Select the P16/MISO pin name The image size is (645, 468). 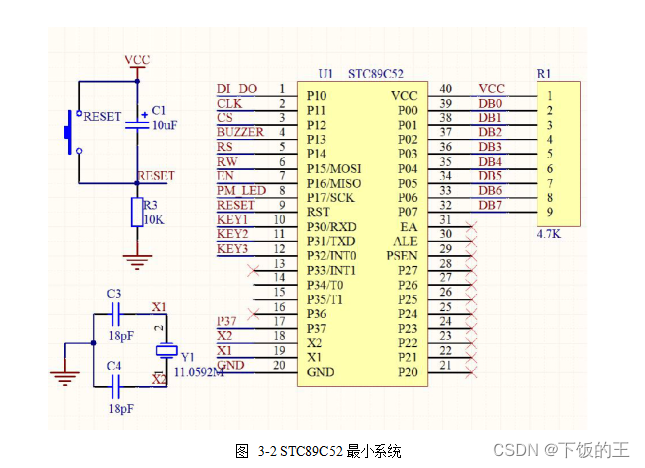coord(334,183)
